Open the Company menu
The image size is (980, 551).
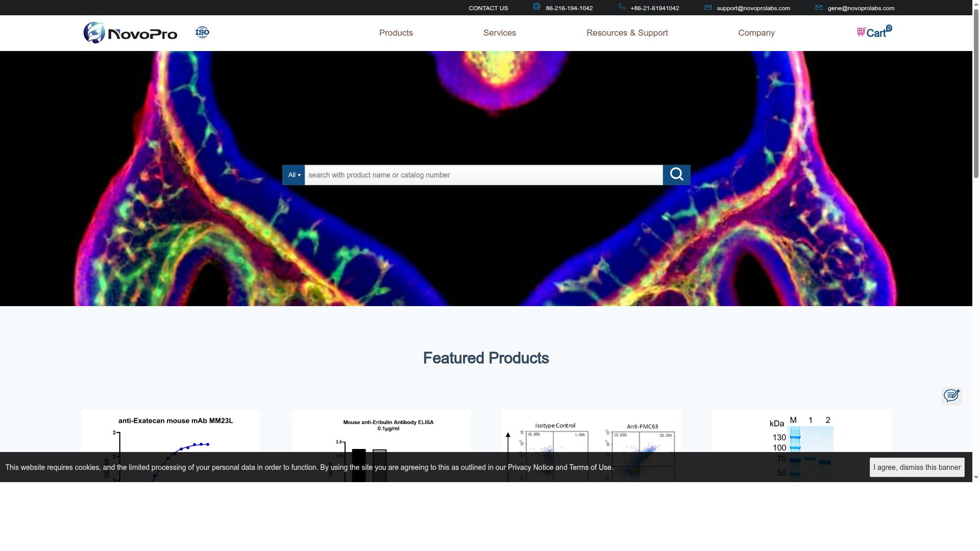point(756,33)
